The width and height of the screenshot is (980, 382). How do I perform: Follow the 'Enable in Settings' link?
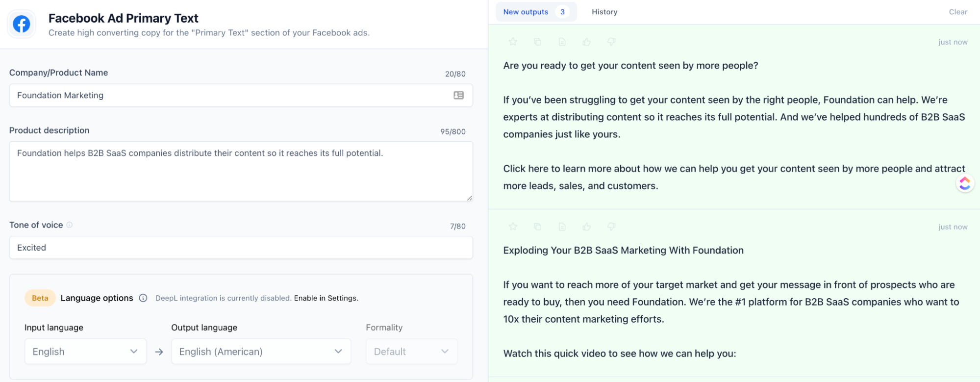[x=326, y=298]
